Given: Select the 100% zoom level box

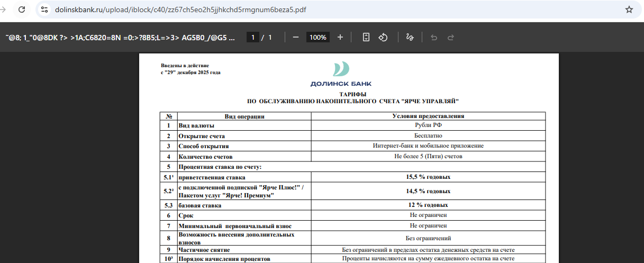Looking at the screenshot, I should (318, 38).
